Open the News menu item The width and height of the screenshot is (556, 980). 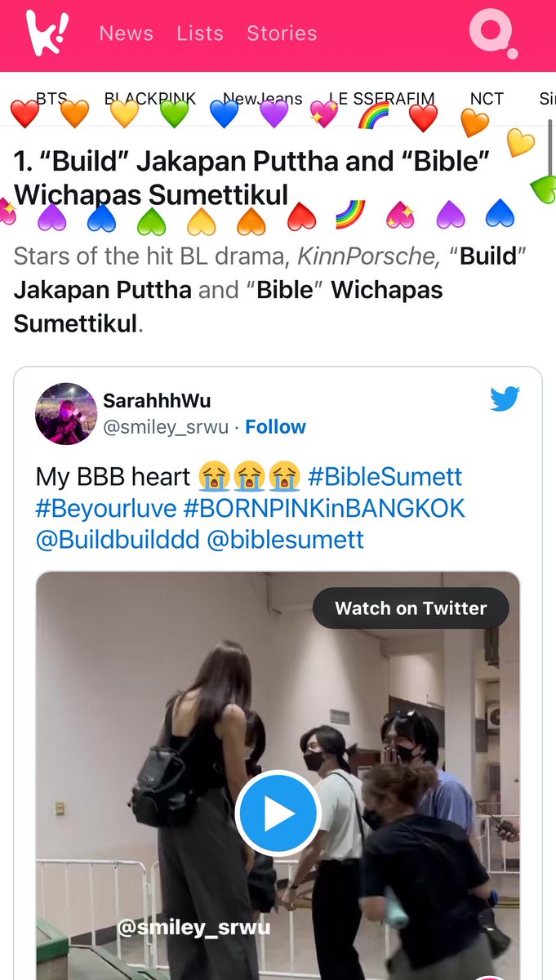click(x=126, y=33)
